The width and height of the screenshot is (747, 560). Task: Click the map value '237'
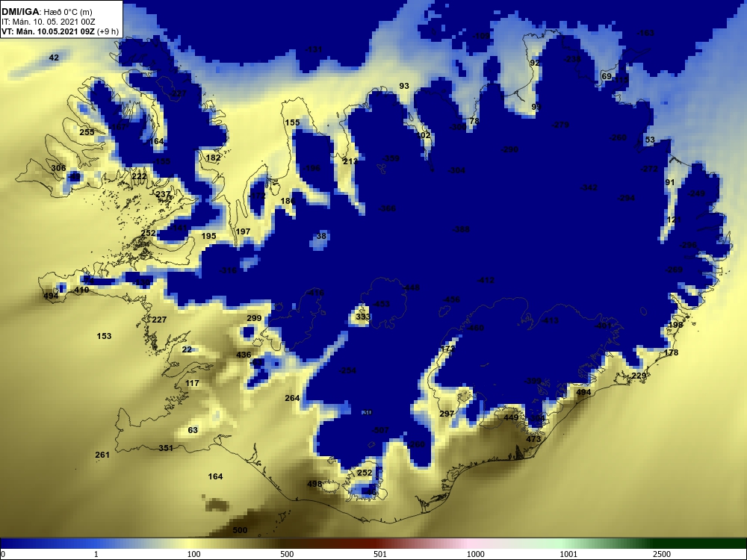[163, 194]
